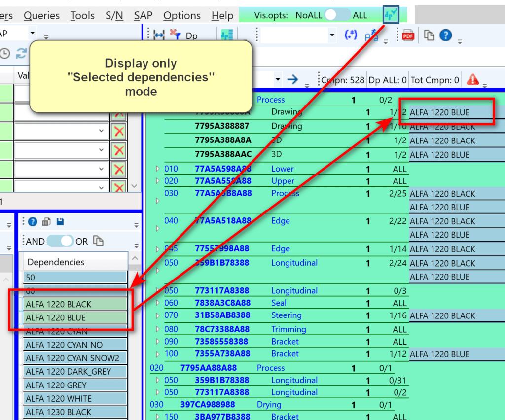
Task: Click the export-table icon beside the floppy disk
Action: [46, 222]
